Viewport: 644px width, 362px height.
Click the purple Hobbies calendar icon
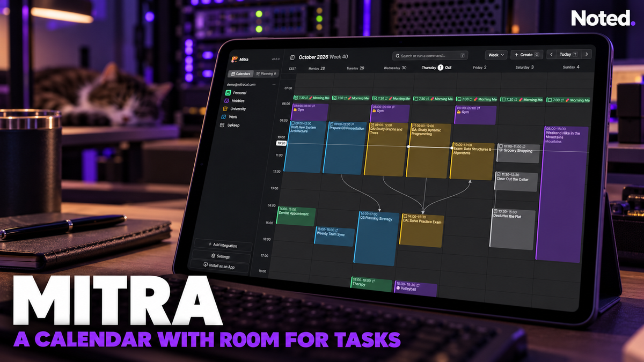point(226,101)
